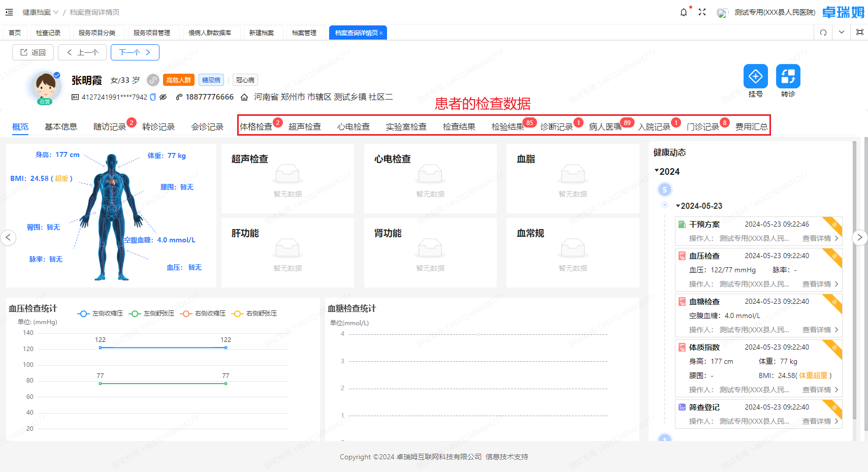Click the green 干预方案 record icon

click(682, 225)
